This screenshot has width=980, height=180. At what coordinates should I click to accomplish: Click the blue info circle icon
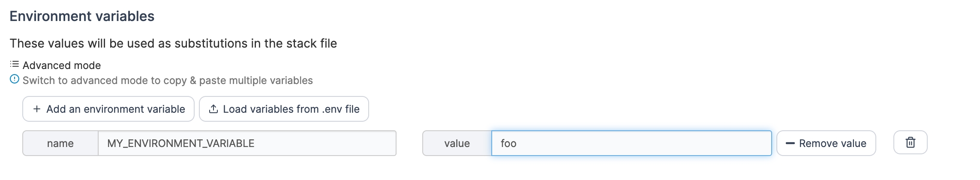(x=15, y=79)
